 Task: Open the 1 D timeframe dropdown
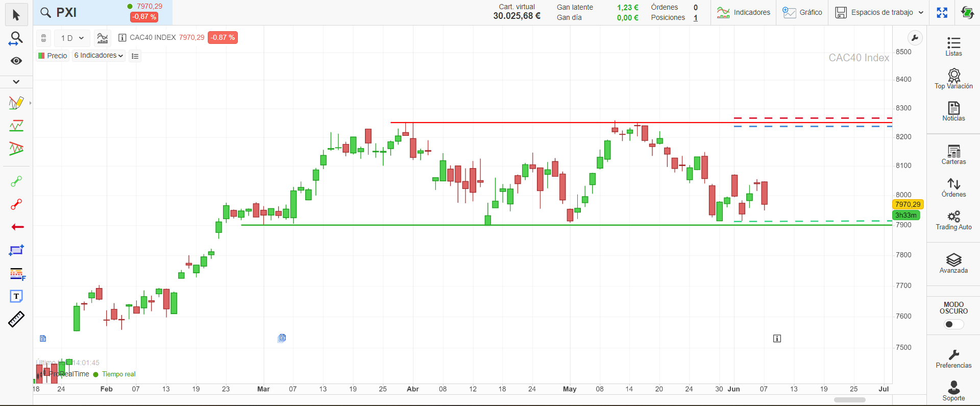72,38
